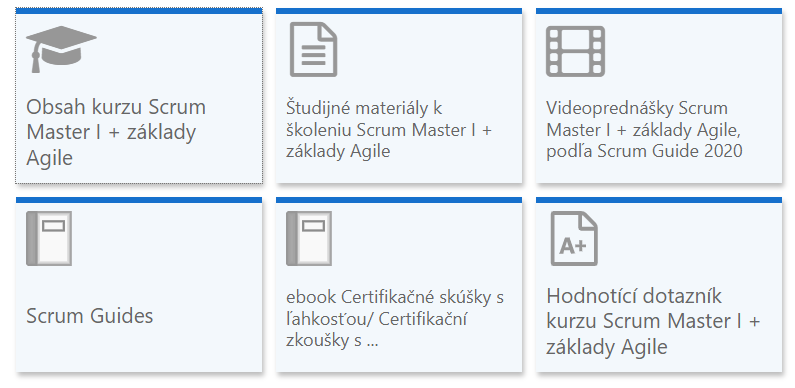Click the graduation cap course icon
The width and height of the screenshot is (795, 388).
61,49
